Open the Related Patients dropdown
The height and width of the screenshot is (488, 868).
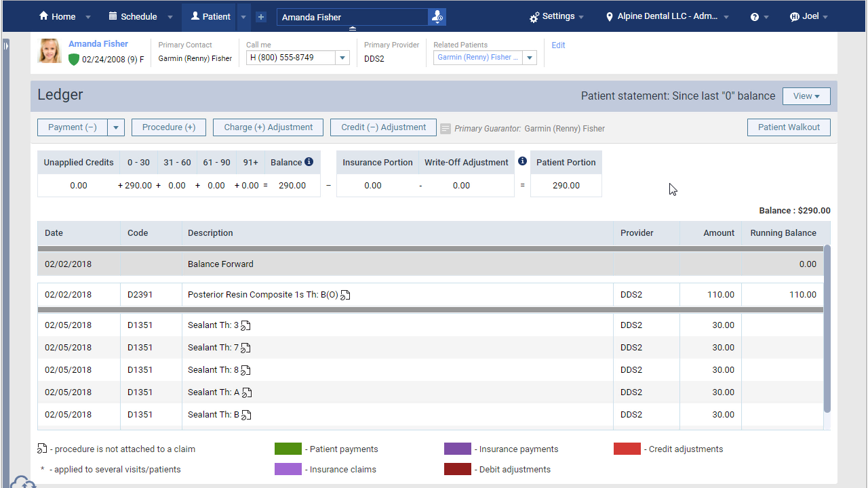530,58
